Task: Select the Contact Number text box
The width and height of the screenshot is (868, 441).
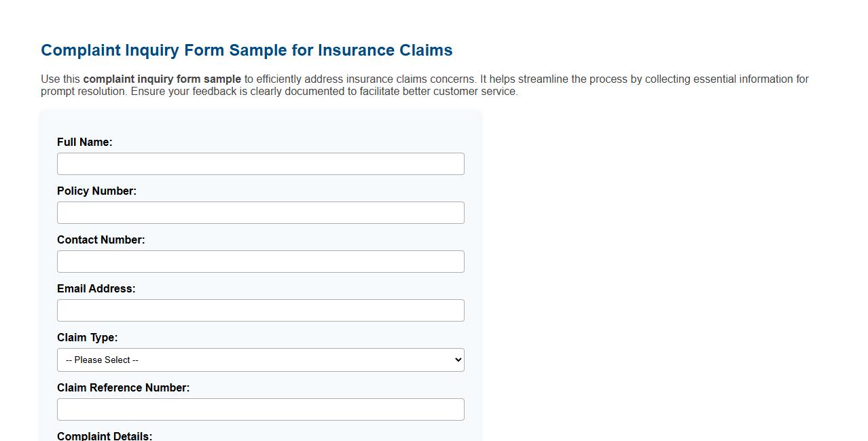Action: coord(261,261)
